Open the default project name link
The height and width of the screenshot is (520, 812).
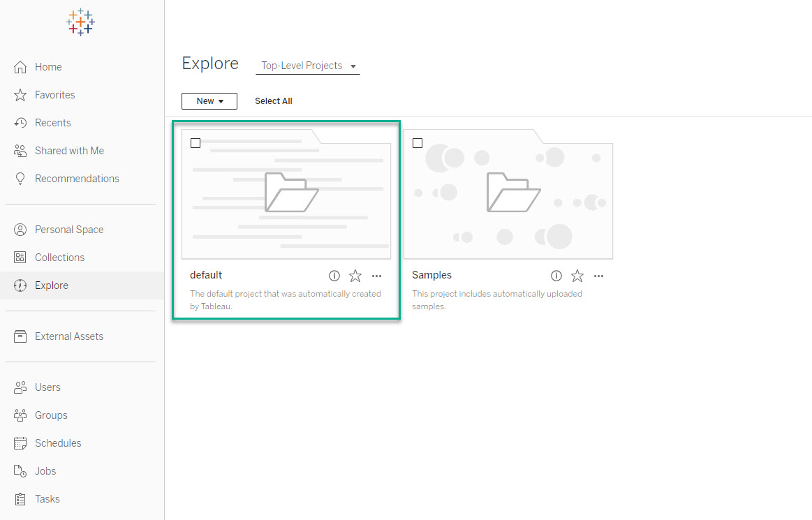click(x=206, y=275)
